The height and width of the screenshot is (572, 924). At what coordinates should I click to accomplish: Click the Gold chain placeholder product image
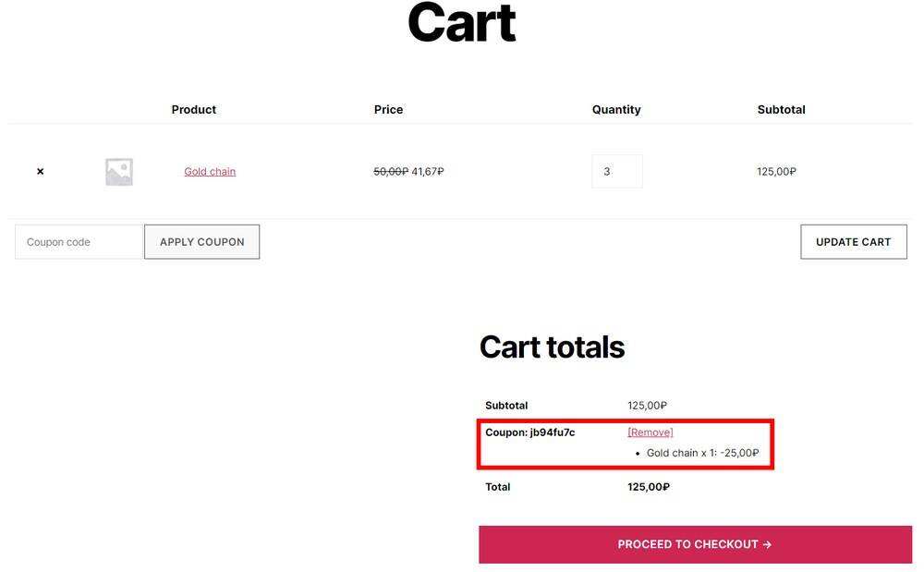point(119,172)
